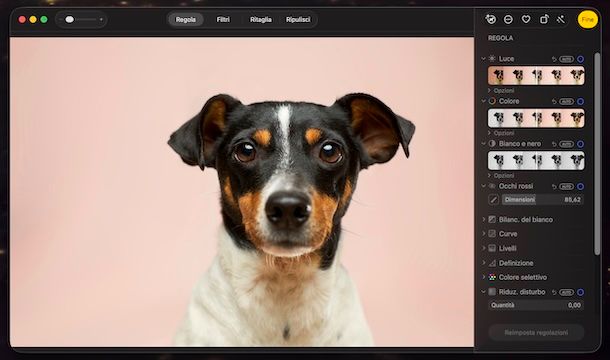Toggle the Bianco e nero on/off circle

[580, 144]
